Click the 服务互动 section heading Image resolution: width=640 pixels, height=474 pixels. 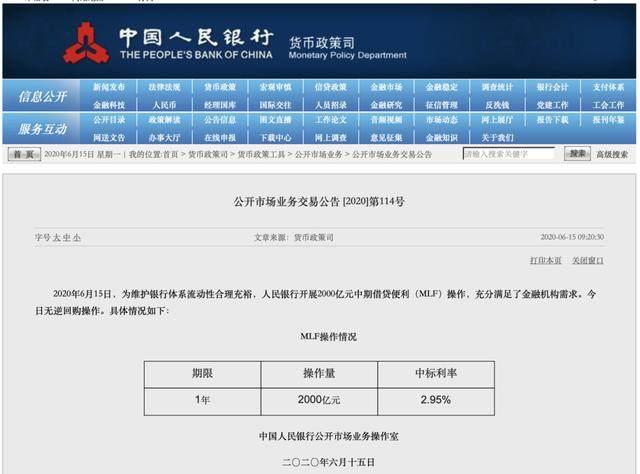click(42, 129)
